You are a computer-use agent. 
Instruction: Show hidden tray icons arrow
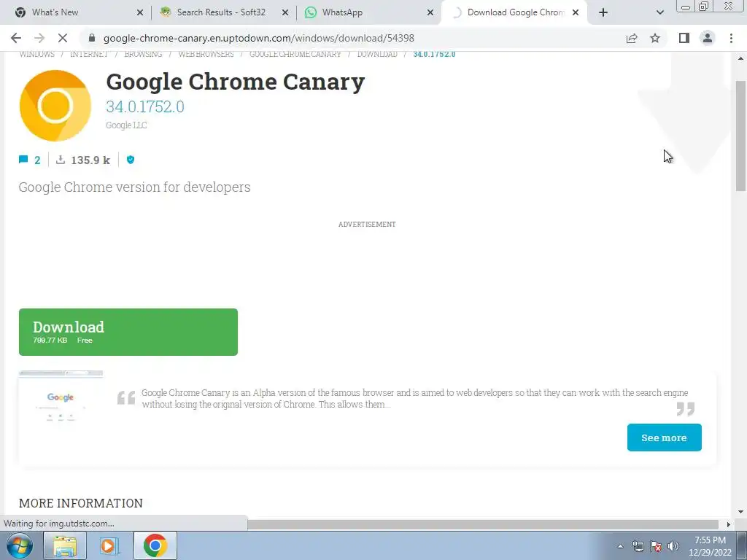(620, 546)
